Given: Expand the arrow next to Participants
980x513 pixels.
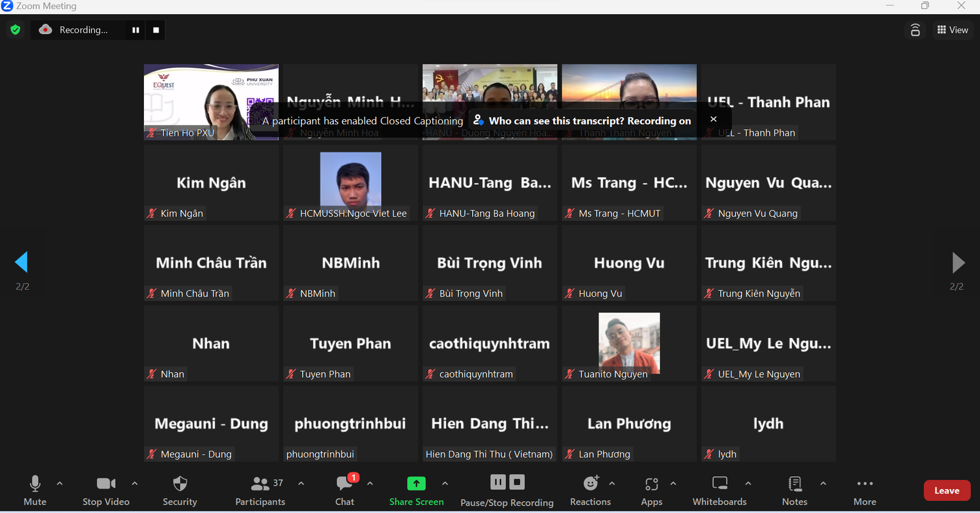Looking at the screenshot, I should 301,484.
